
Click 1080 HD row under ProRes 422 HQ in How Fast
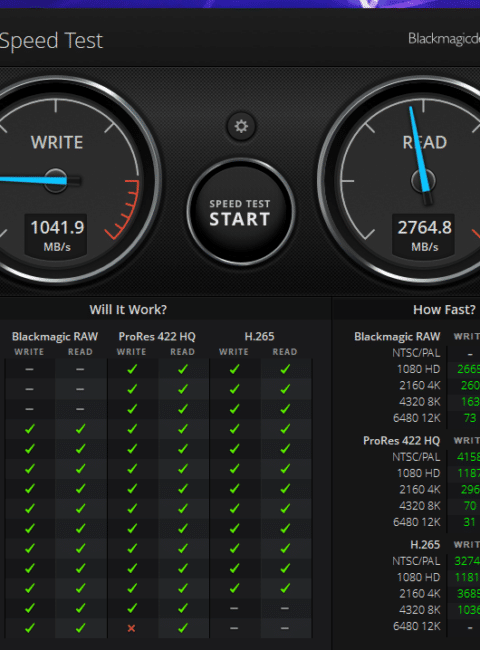(419, 473)
